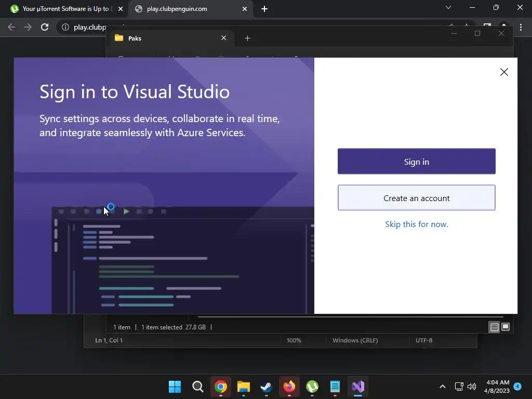This screenshot has width=532, height=399.
Task: Open Google Chrome from the taskbar
Action: (x=220, y=387)
